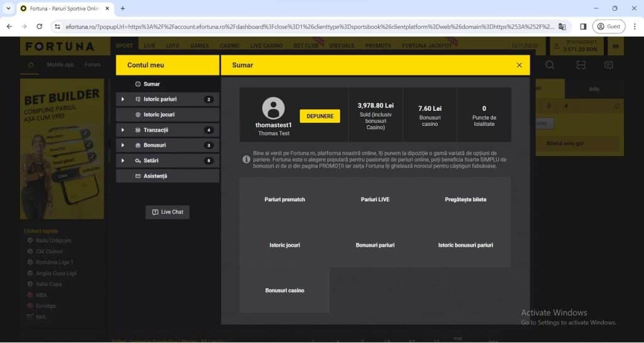Click the chat bubble icon in header
The image size is (644, 343).
(x=609, y=65)
